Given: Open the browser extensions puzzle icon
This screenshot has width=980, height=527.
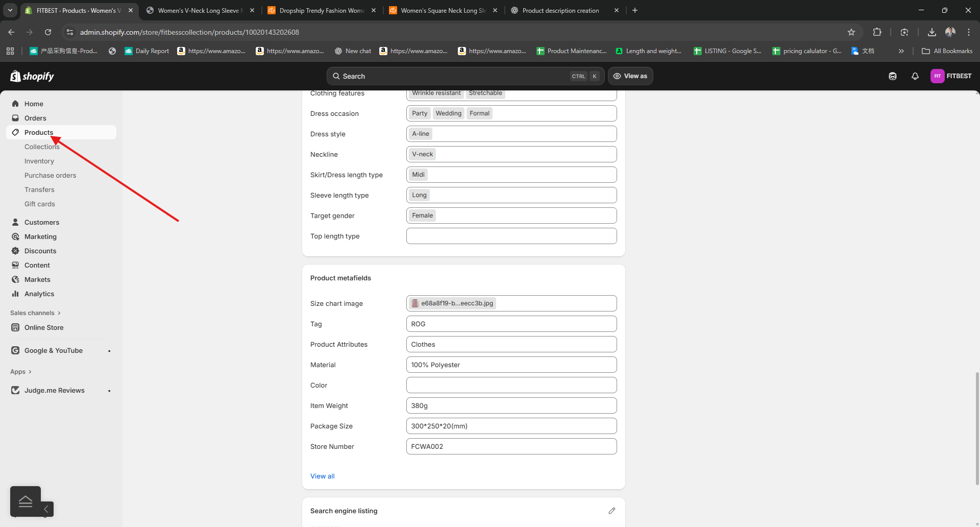Looking at the screenshot, I should click(877, 32).
